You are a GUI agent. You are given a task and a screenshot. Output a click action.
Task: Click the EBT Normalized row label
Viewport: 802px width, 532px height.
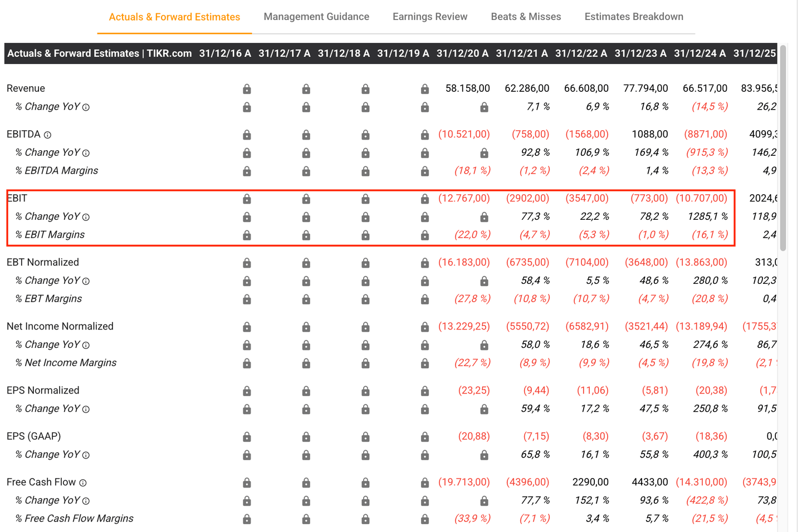pos(43,262)
